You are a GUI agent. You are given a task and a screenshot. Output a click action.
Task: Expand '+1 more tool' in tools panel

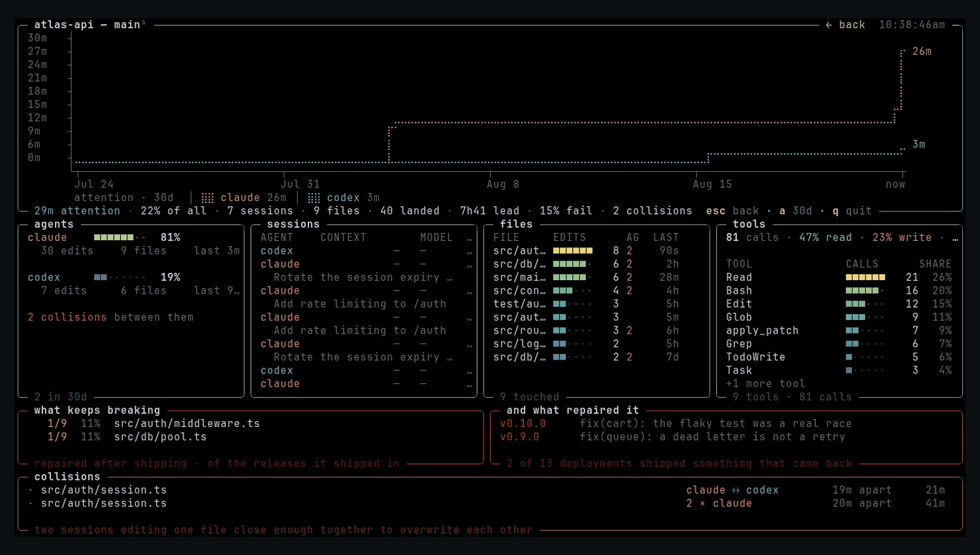click(766, 384)
